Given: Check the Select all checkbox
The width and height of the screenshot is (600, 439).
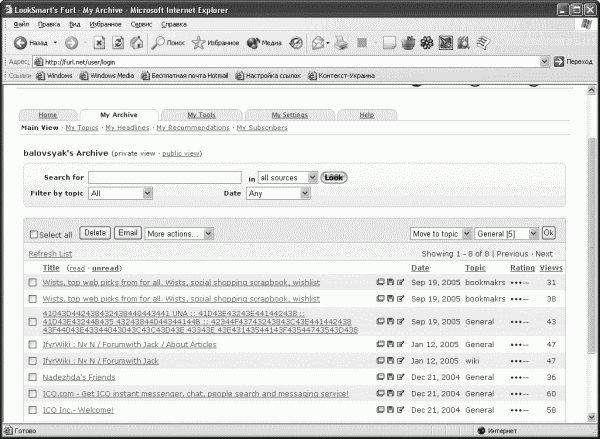Looking at the screenshot, I should point(34,235).
